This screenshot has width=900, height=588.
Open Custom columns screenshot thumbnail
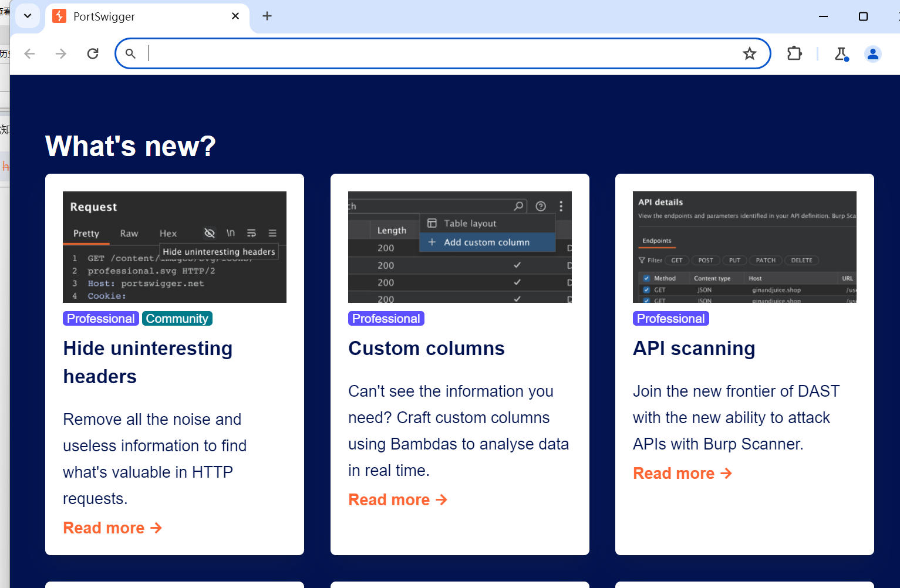click(460, 247)
